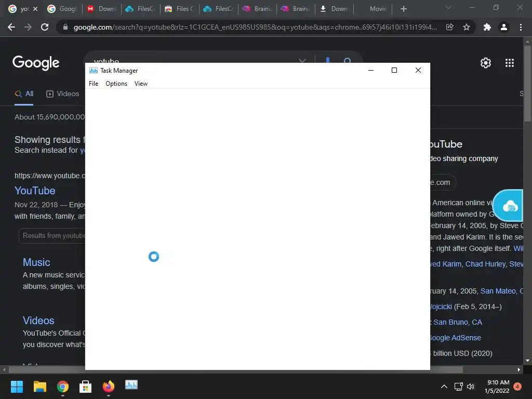Select the All search filter
Viewport: 532px width, 399px height.
(24, 94)
